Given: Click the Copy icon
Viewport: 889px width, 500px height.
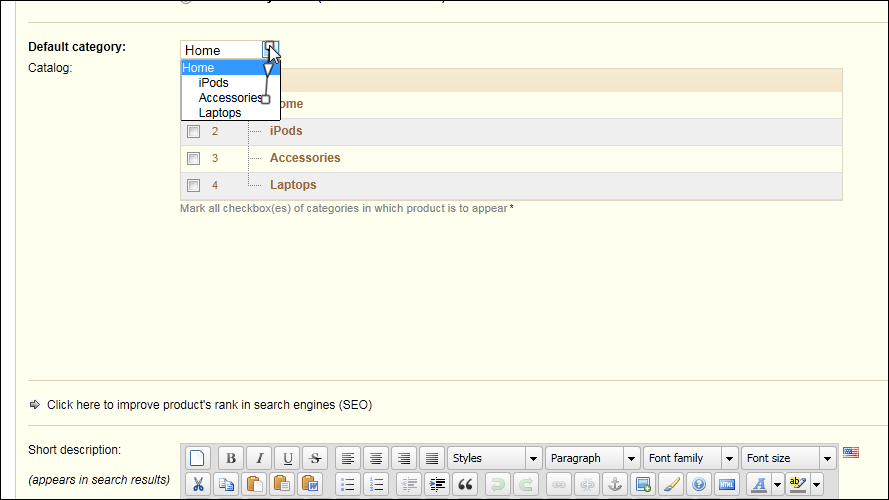Looking at the screenshot, I should point(226,485).
